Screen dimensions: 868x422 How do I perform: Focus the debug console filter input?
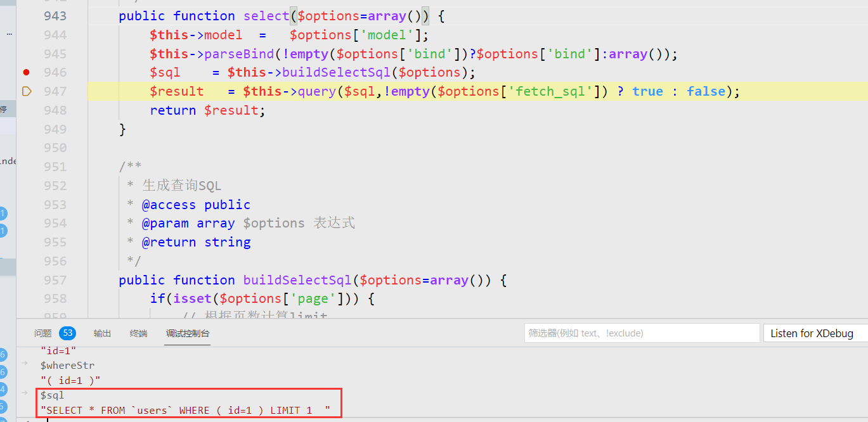(x=642, y=333)
